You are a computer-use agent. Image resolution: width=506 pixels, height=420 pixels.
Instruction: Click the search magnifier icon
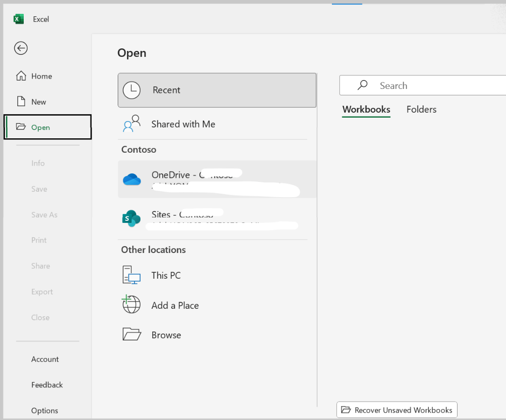tap(363, 85)
